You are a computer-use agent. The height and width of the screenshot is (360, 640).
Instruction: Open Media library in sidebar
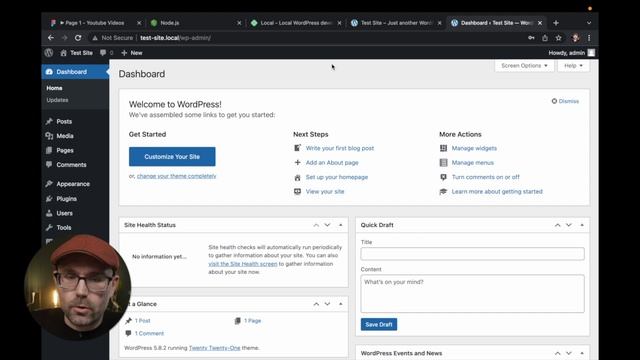(x=64, y=136)
